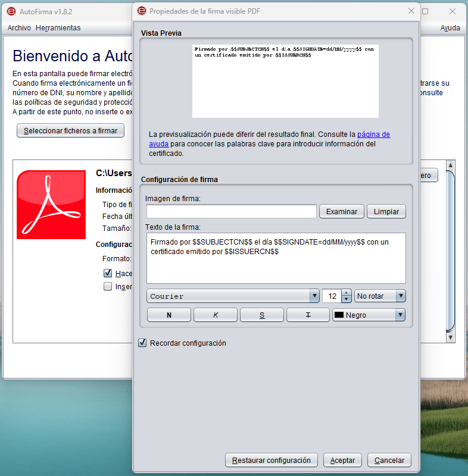Open the Herramientas menu
Viewport: 468px width, 476px height.
pyautogui.click(x=58, y=28)
